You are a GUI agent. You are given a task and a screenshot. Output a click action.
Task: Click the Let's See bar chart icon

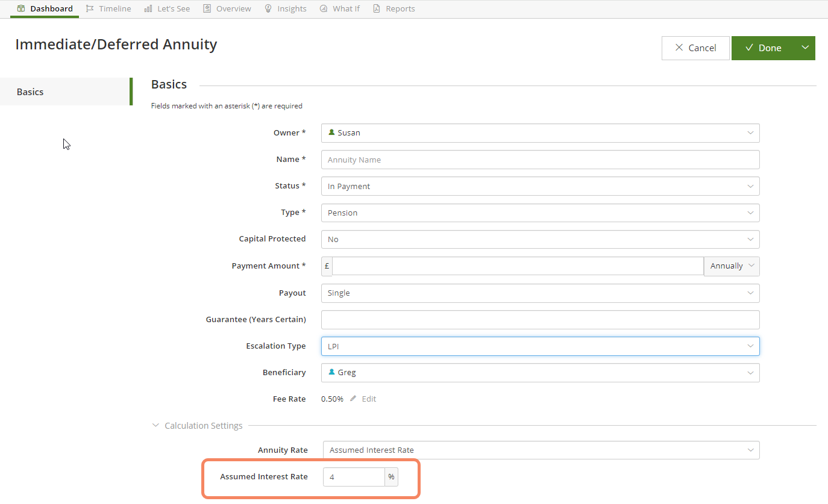click(148, 9)
